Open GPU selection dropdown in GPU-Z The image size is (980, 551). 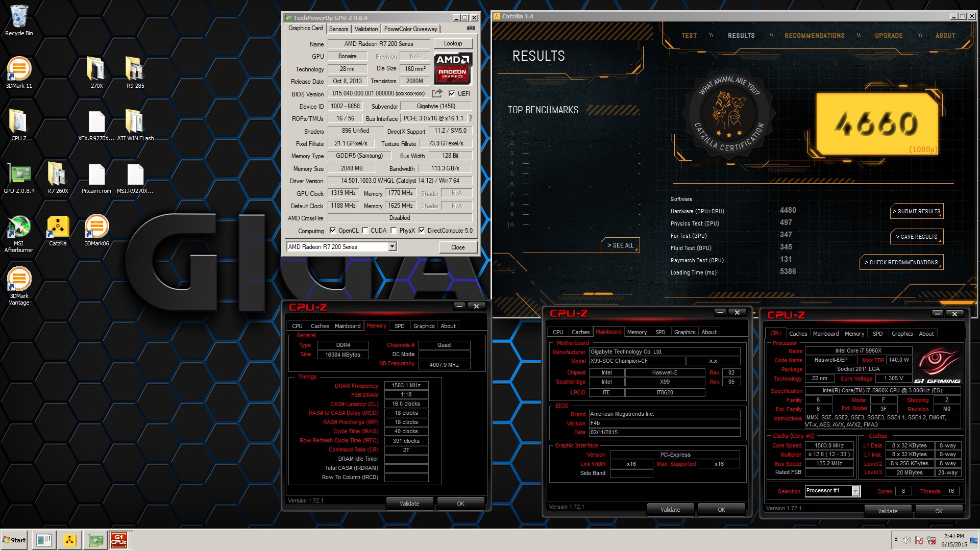(x=392, y=247)
